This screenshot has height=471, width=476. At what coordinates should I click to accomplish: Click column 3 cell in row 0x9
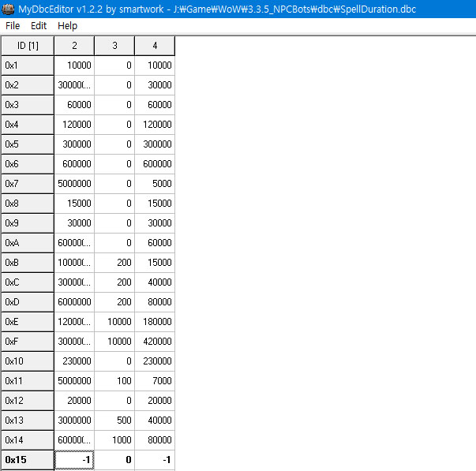(x=114, y=223)
